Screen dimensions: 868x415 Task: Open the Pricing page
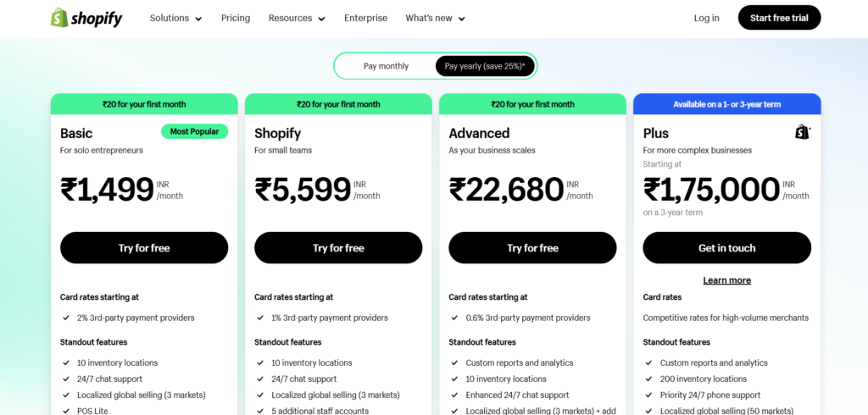236,19
